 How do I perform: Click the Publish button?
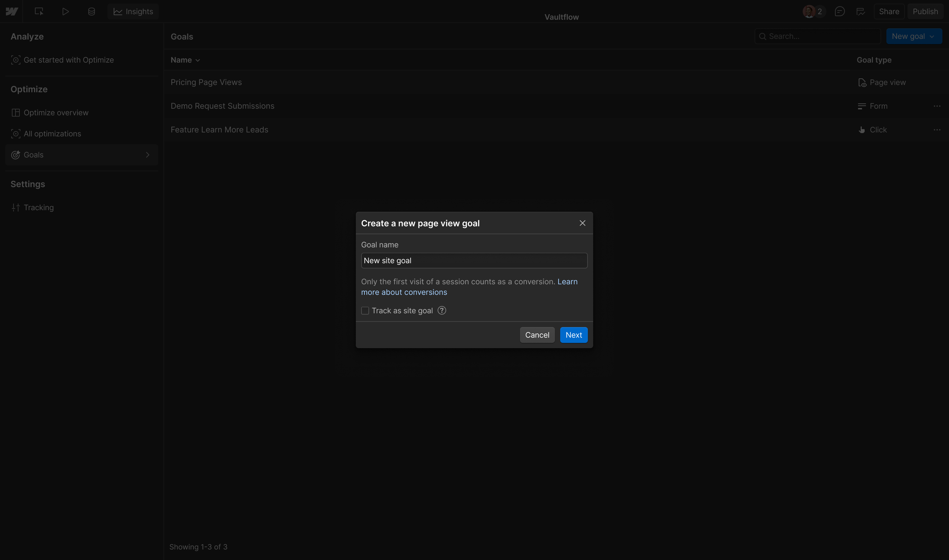(925, 11)
